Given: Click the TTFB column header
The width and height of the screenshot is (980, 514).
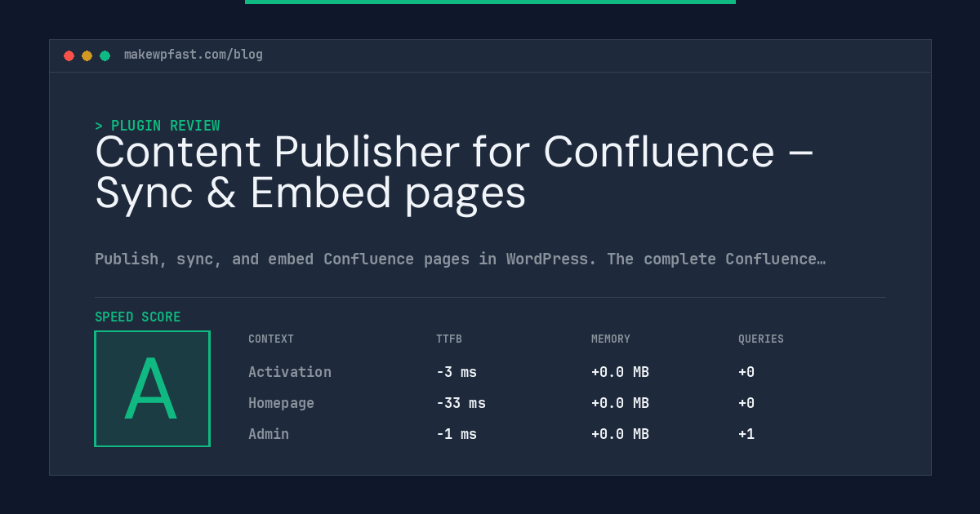Looking at the screenshot, I should coord(449,339).
